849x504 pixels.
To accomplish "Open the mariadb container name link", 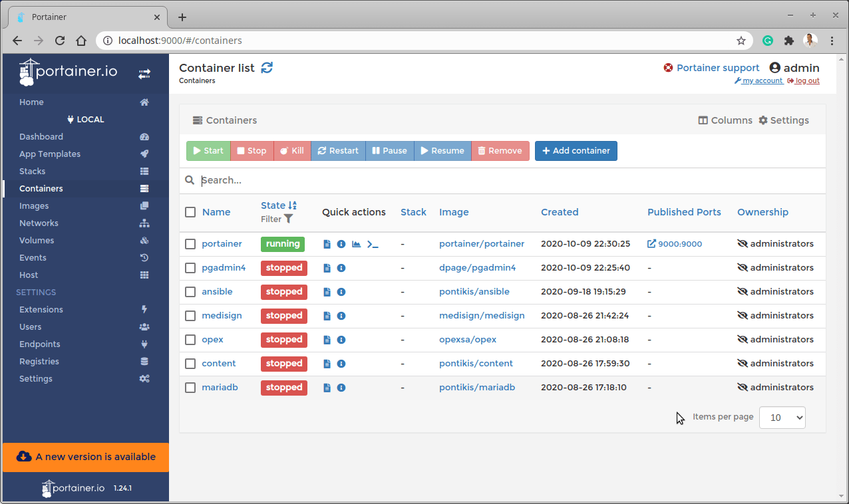I will pyautogui.click(x=220, y=388).
